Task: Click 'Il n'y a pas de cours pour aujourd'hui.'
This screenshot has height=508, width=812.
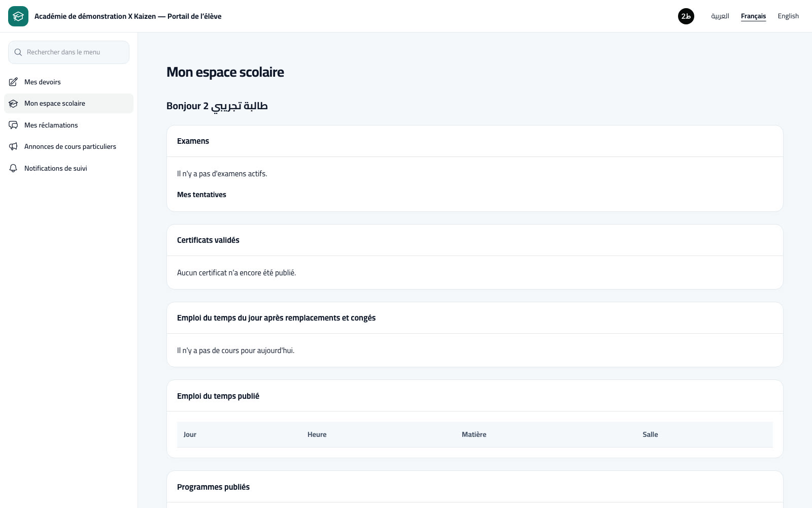Action: pos(235,351)
